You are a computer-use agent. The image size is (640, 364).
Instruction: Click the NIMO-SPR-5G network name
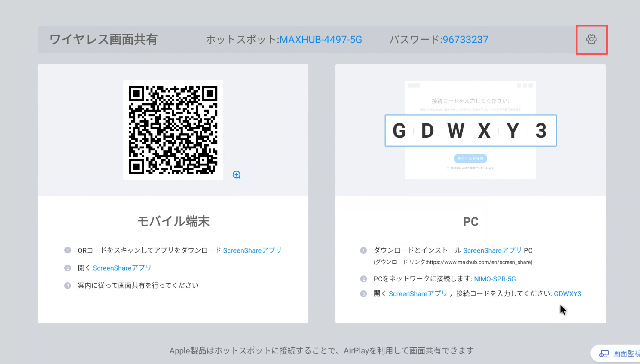click(x=495, y=279)
